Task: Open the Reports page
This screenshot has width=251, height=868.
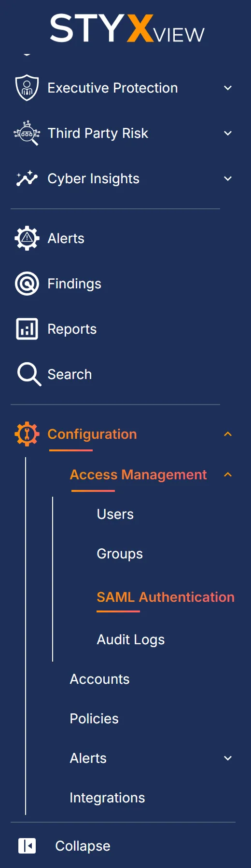Action: [x=72, y=329]
